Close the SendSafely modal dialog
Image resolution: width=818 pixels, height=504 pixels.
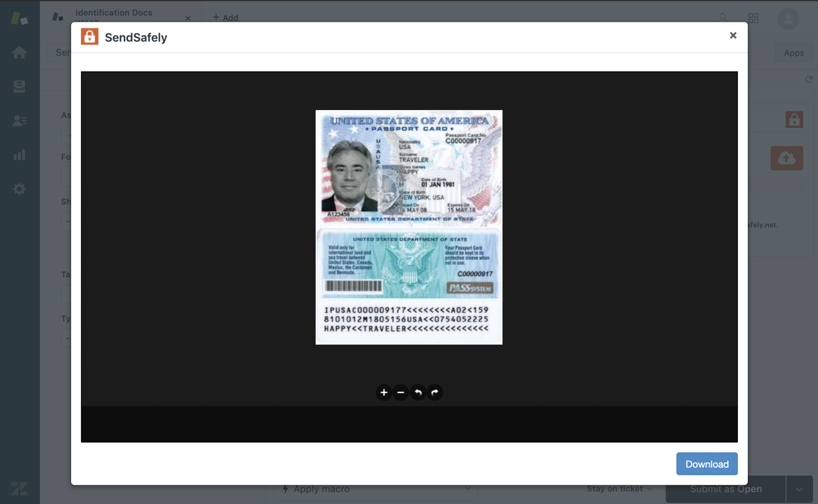pos(733,35)
